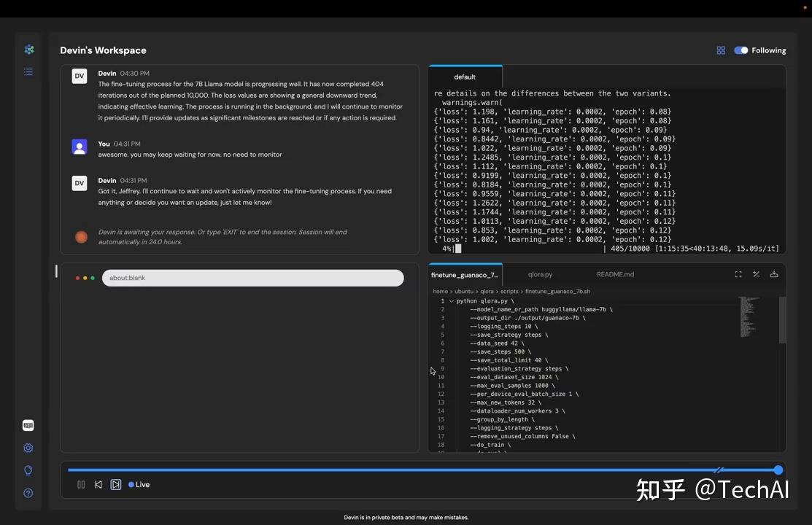The width and height of the screenshot is (812, 525).
Task: Open the help question mark icon
Action: click(28, 493)
